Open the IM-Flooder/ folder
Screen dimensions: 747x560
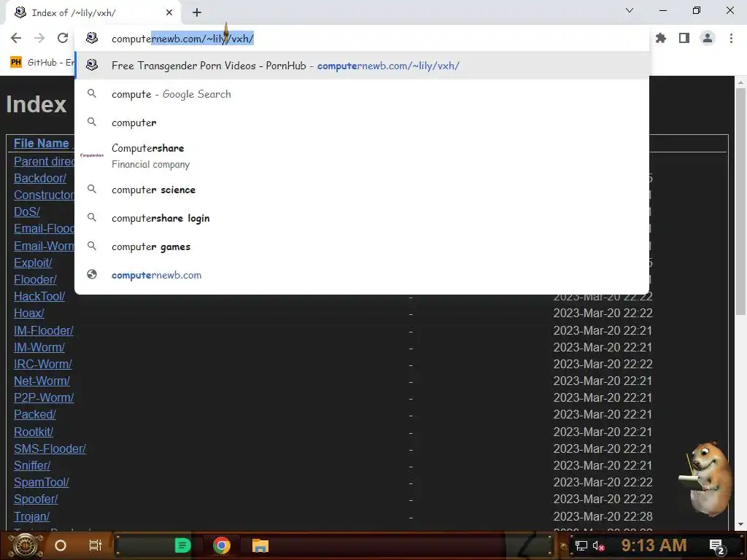point(43,330)
